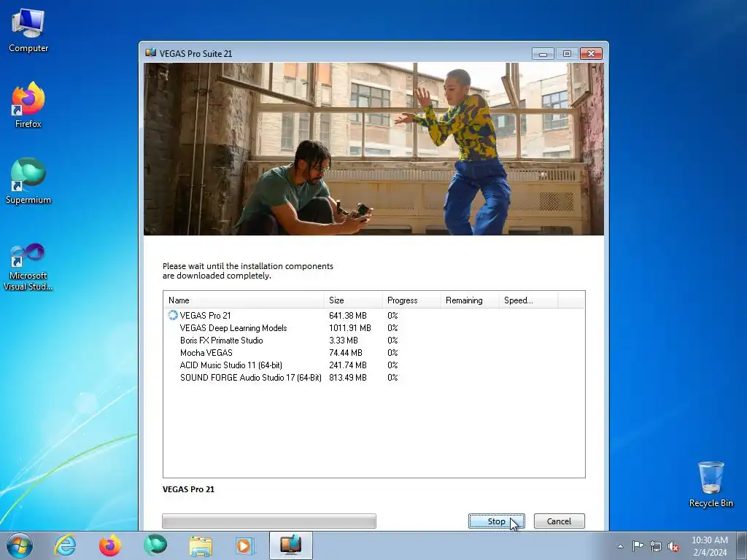Viewport: 747px width, 560px height.
Task: Click the 74.44 MB size value
Action: 345,352
